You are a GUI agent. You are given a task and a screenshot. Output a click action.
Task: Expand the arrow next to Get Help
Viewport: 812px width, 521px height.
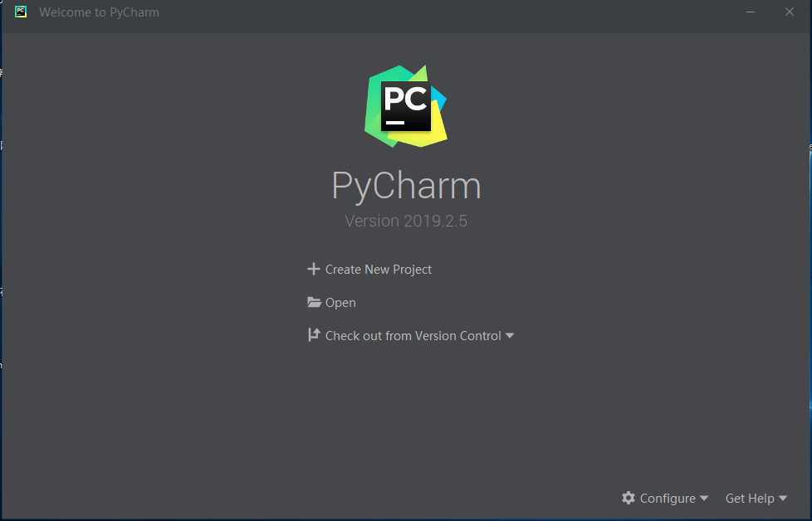tap(782, 498)
